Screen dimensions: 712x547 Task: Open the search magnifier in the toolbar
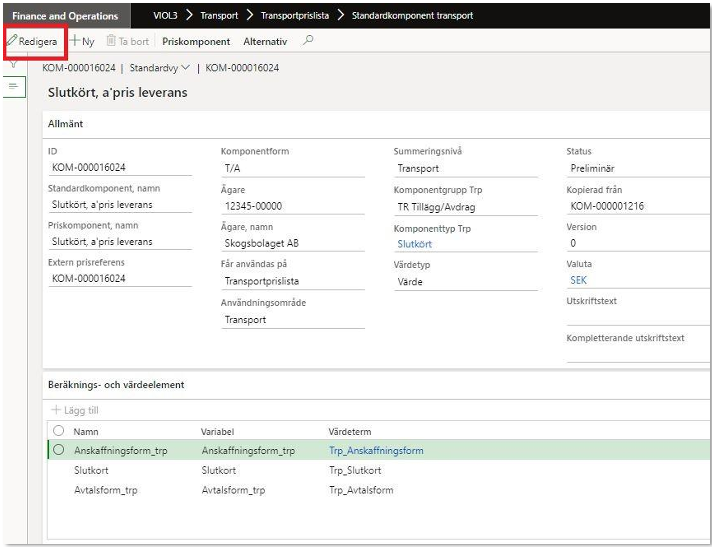click(x=308, y=41)
